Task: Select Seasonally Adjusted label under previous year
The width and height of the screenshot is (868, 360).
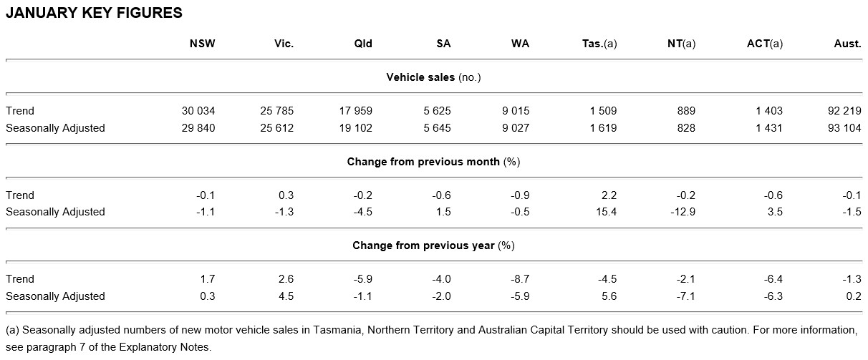Action: (x=55, y=296)
